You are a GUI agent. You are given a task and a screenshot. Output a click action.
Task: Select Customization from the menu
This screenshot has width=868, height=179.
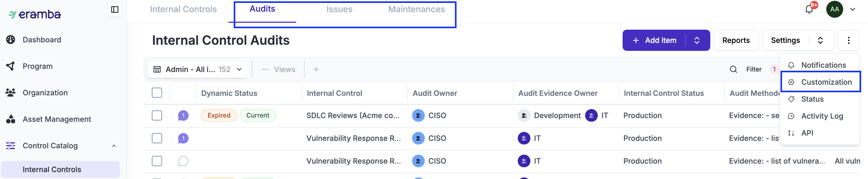pyautogui.click(x=826, y=82)
